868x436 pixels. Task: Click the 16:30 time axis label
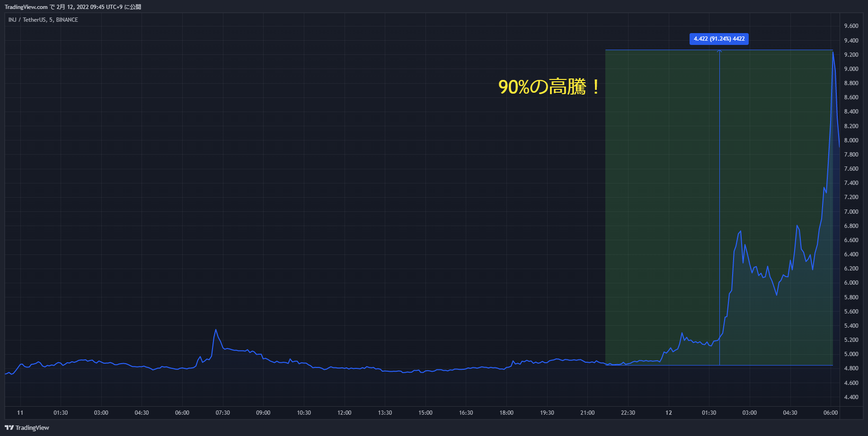pyautogui.click(x=466, y=413)
